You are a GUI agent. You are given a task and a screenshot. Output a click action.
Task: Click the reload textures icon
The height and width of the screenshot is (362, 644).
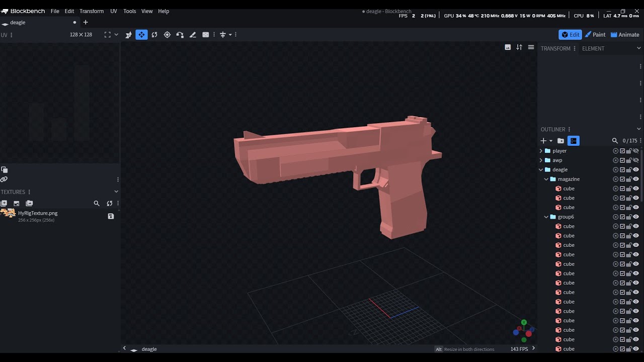click(x=110, y=204)
